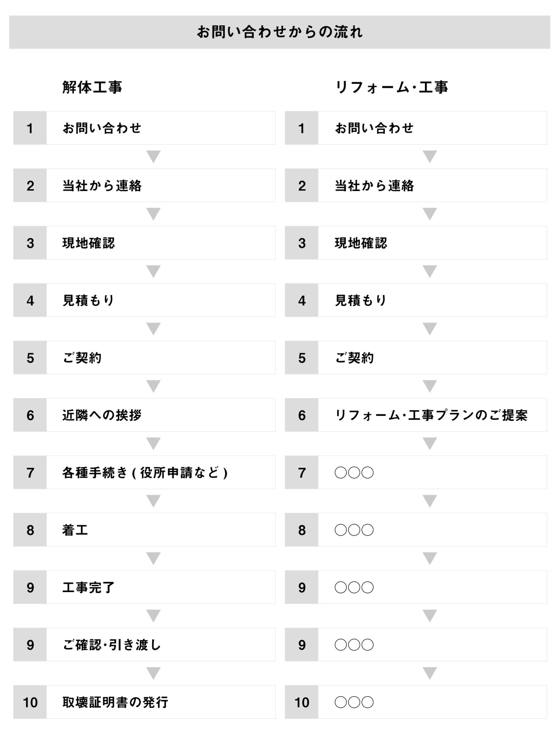Click number 10 badge beside 取壊証明書の発行
The image size is (560, 743).
(x=30, y=702)
